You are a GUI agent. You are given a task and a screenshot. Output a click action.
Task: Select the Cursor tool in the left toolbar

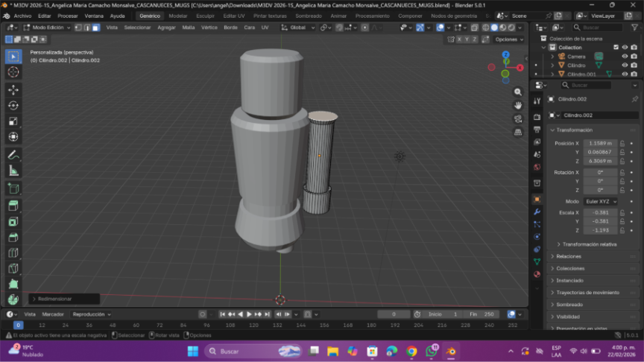point(13,72)
